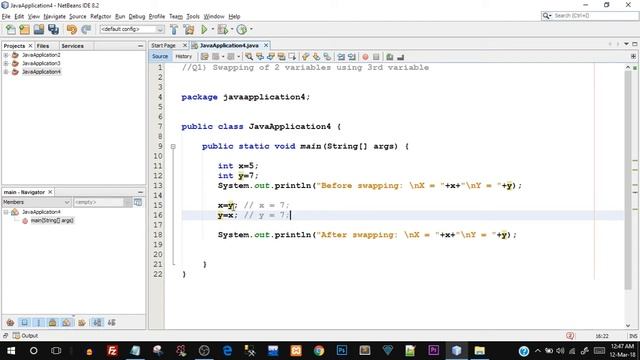Minimize the Projects panel group
The image size is (640, 360).
coord(140,46)
